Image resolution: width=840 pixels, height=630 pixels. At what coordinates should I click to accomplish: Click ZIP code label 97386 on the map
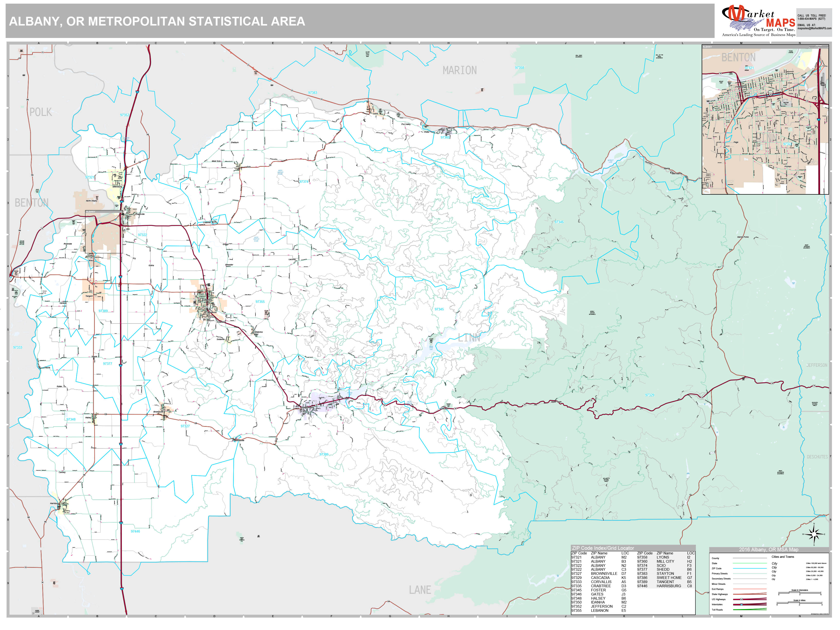324,454
